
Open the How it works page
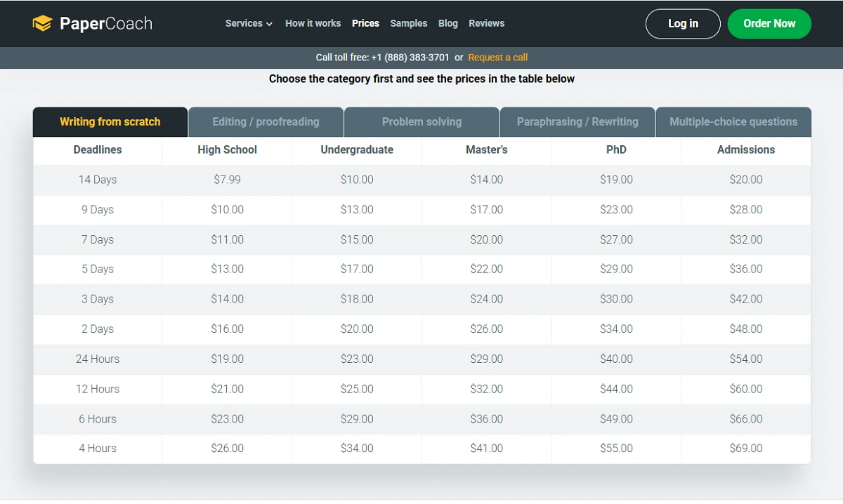tap(313, 23)
